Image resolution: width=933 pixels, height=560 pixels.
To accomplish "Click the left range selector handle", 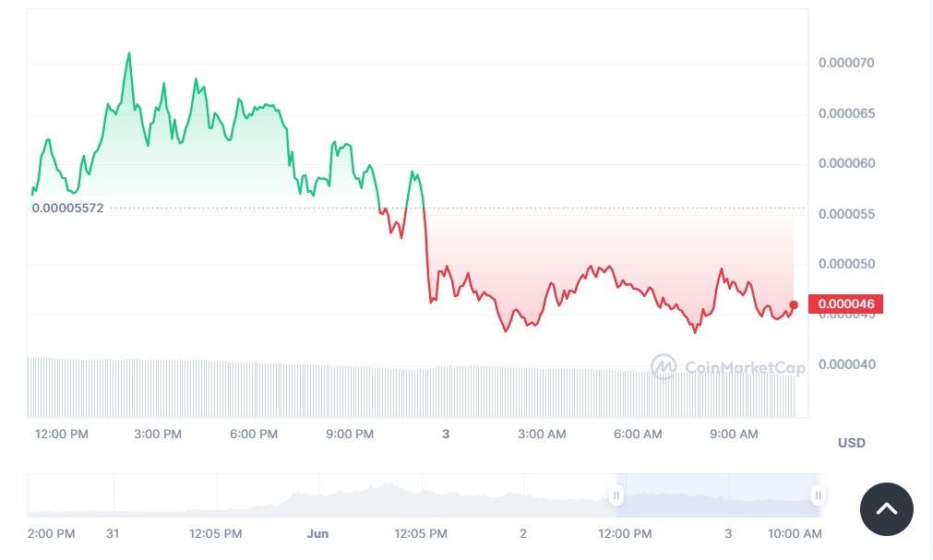I will [616, 496].
